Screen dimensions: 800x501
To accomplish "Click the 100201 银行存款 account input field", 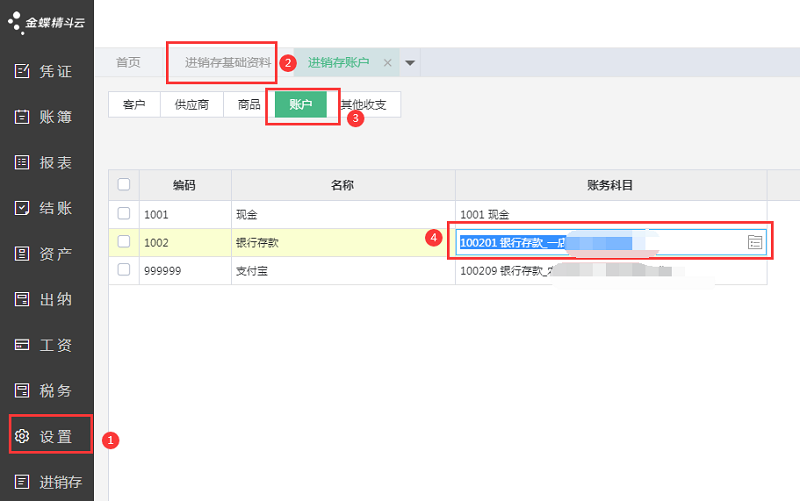I will click(600, 242).
